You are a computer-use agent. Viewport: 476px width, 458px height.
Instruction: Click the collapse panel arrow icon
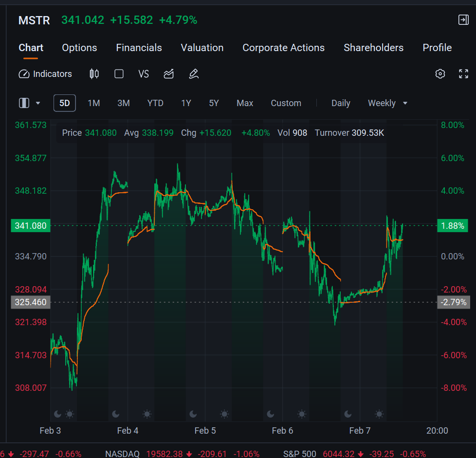pyautogui.click(x=463, y=20)
